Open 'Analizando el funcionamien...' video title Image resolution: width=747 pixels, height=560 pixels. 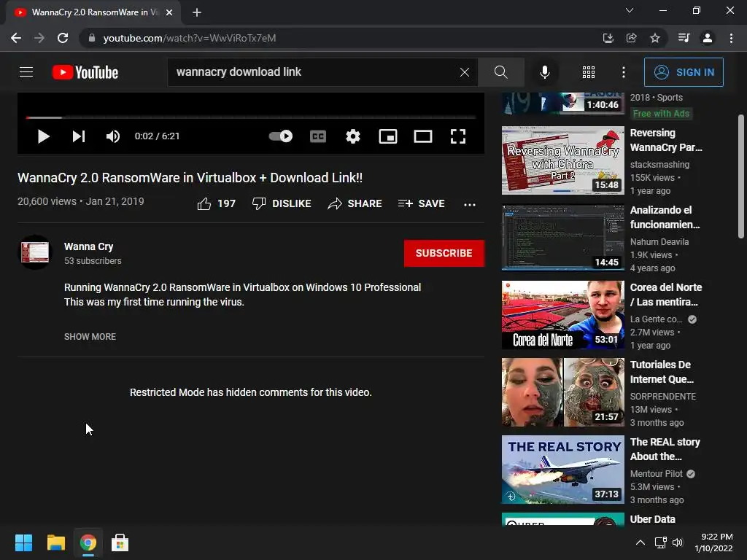click(x=665, y=217)
